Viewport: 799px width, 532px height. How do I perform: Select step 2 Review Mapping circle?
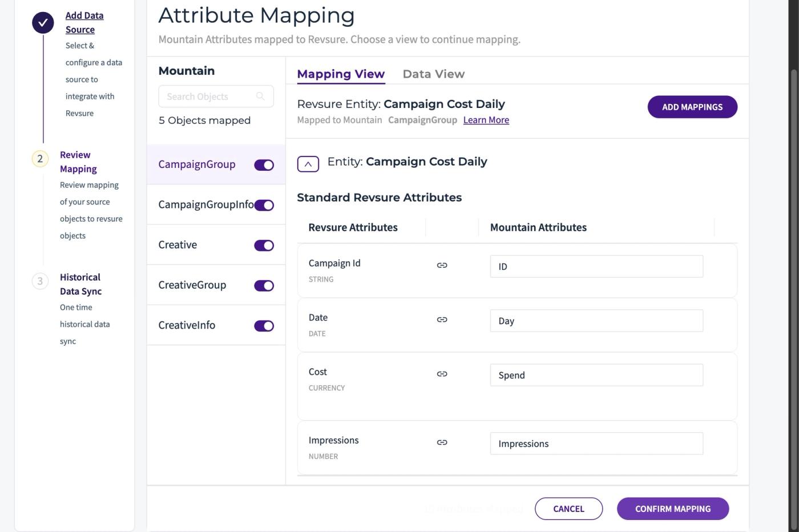tap(40, 159)
